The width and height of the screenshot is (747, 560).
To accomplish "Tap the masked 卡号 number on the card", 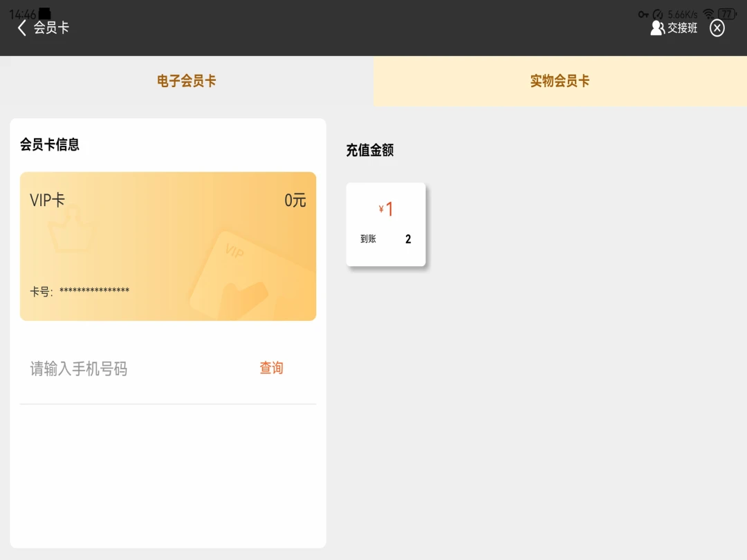I will [94, 290].
